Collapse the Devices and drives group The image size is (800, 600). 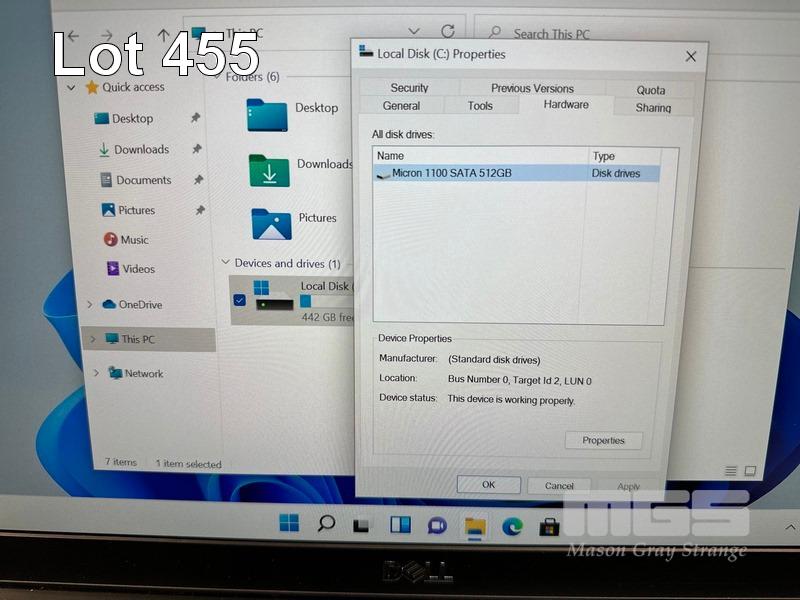224,264
